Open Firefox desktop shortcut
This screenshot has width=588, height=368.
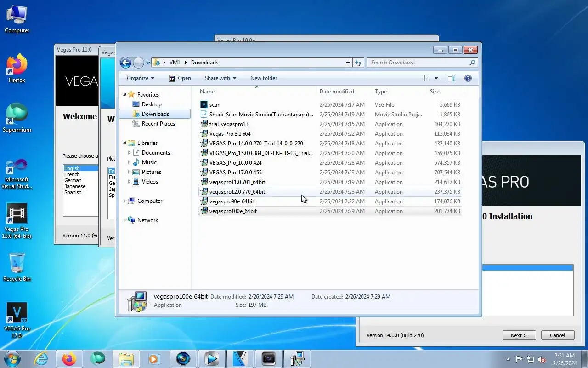click(17, 69)
